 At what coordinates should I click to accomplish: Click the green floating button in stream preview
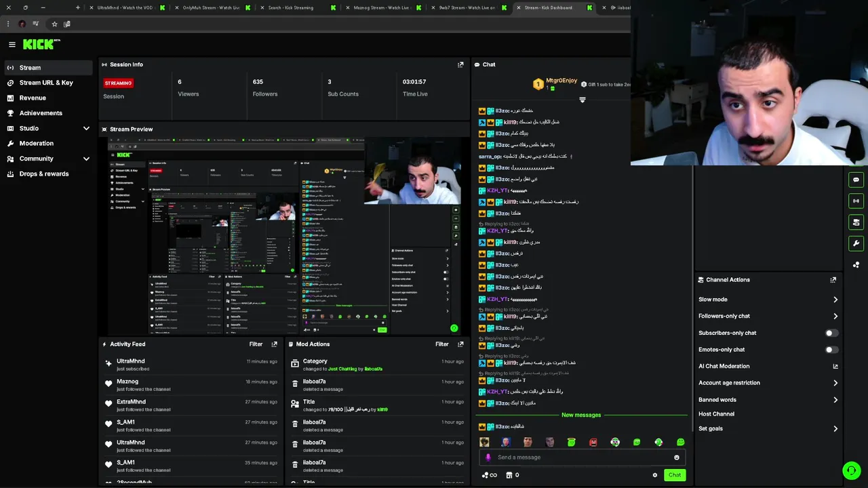click(454, 328)
